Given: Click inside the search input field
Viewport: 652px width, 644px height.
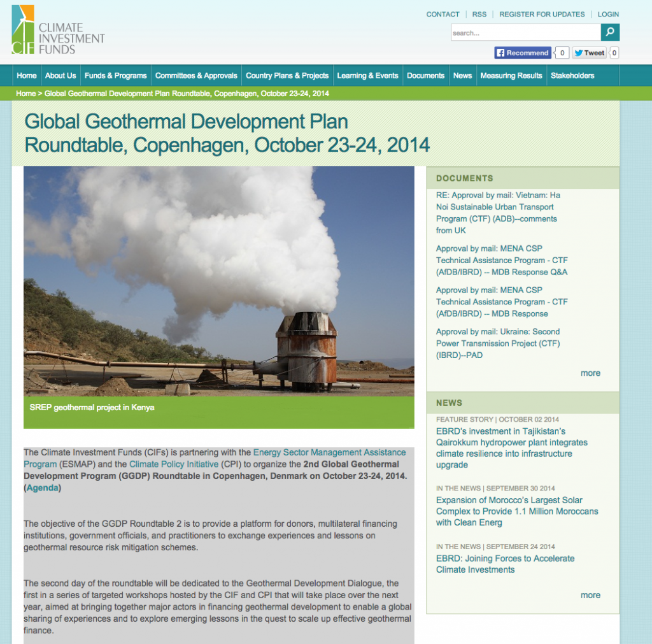Looking at the screenshot, I should (x=525, y=32).
